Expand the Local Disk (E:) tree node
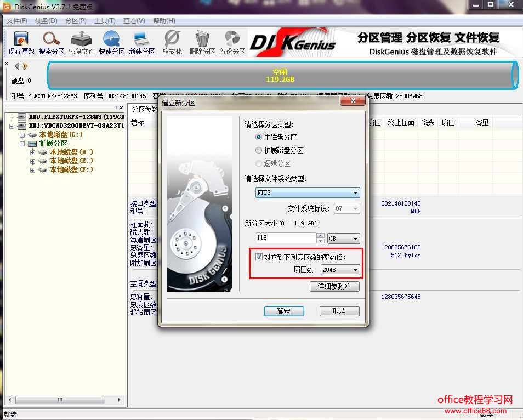 point(33,161)
